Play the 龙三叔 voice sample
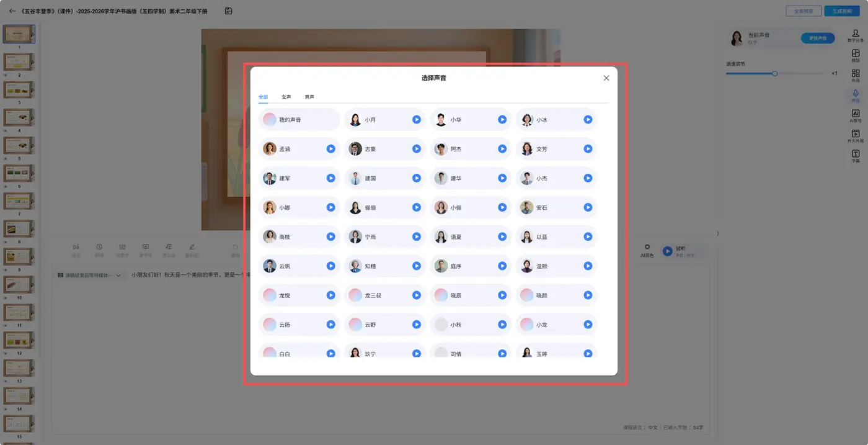 [x=417, y=295]
